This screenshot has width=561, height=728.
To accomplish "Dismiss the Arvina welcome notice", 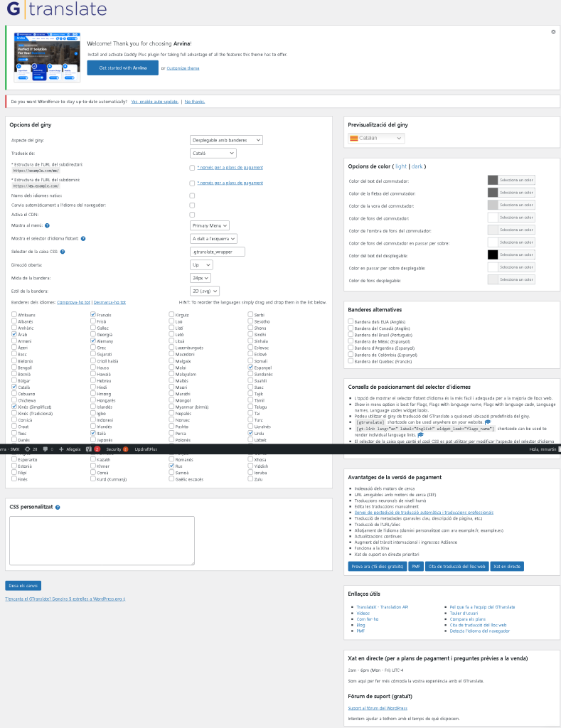I will pyautogui.click(x=553, y=32).
